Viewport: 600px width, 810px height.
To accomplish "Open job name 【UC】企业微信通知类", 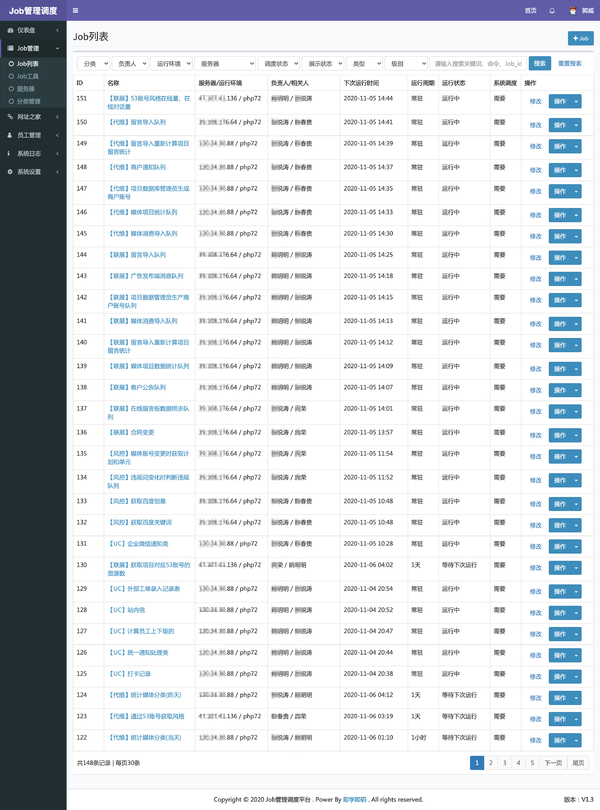I will tap(138, 544).
